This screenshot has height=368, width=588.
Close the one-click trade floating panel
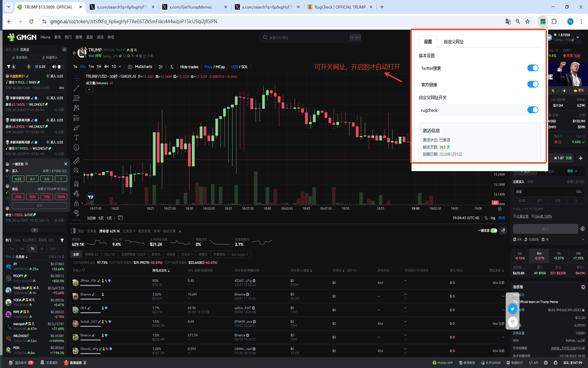tap(66, 164)
